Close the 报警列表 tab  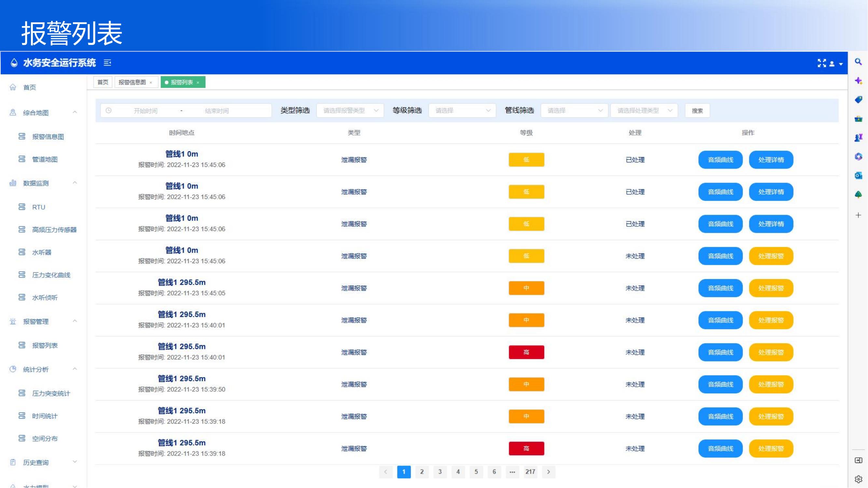[198, 83]
